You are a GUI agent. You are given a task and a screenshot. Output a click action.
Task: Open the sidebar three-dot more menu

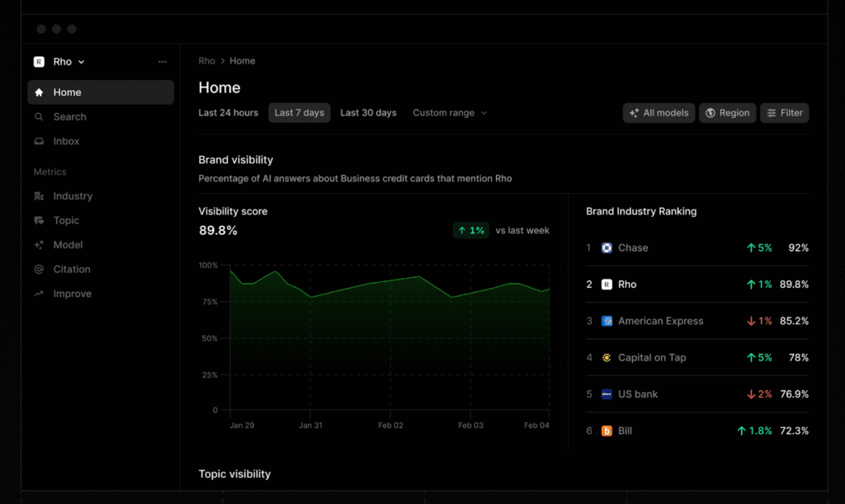pos(163,62)
